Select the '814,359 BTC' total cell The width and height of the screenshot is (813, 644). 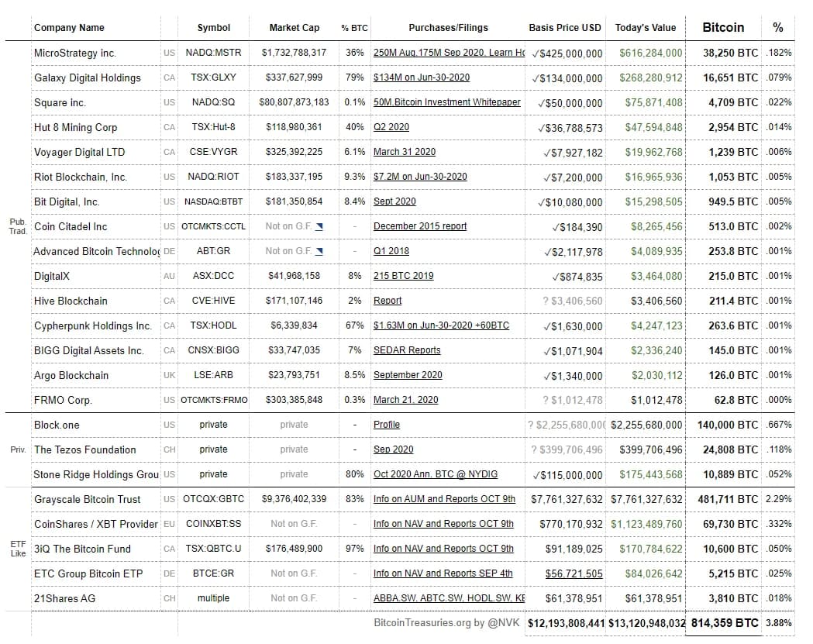click(x=723, y=623)
